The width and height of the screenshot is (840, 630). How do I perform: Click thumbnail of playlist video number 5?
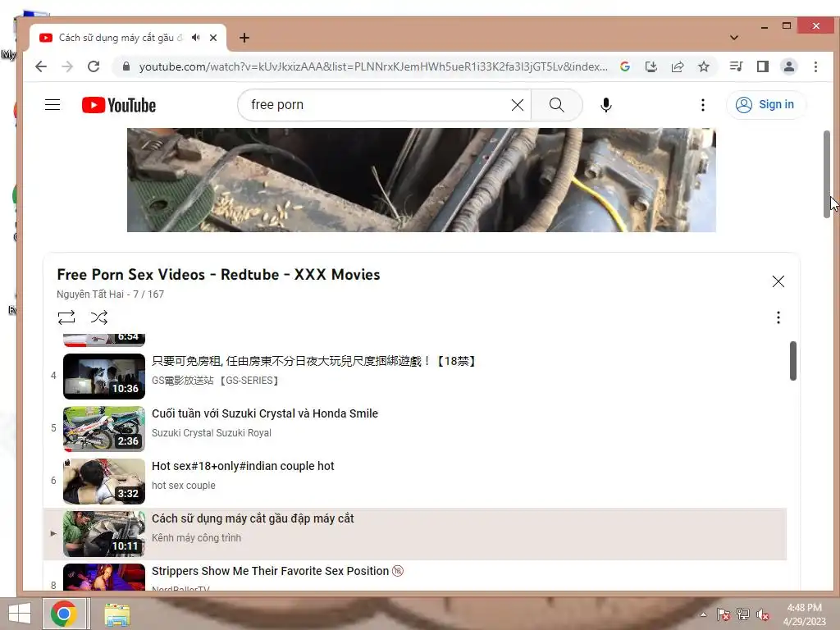tap(104, 429)
